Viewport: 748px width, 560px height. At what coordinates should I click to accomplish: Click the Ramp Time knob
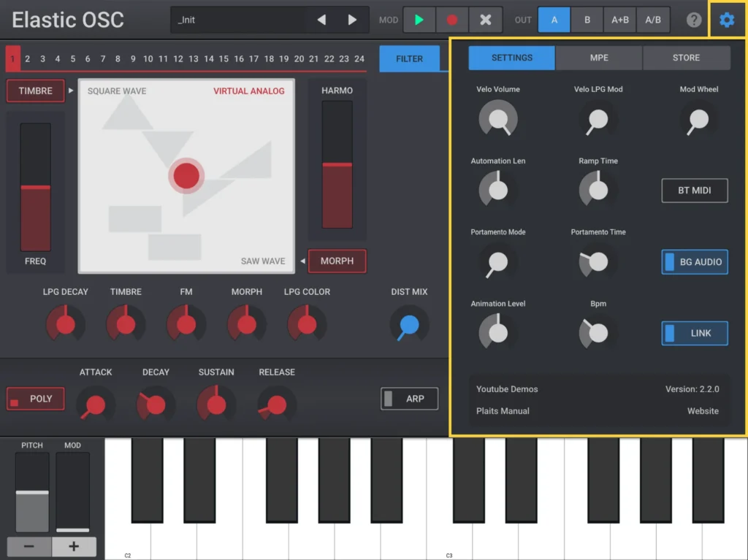pos(598,190)
